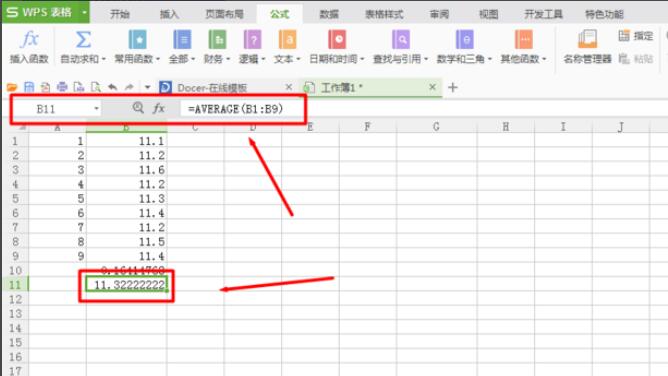Select cell A9 containing 9
Image resolution: width=668 pixels, height=376 pixels.
point(57,256)
